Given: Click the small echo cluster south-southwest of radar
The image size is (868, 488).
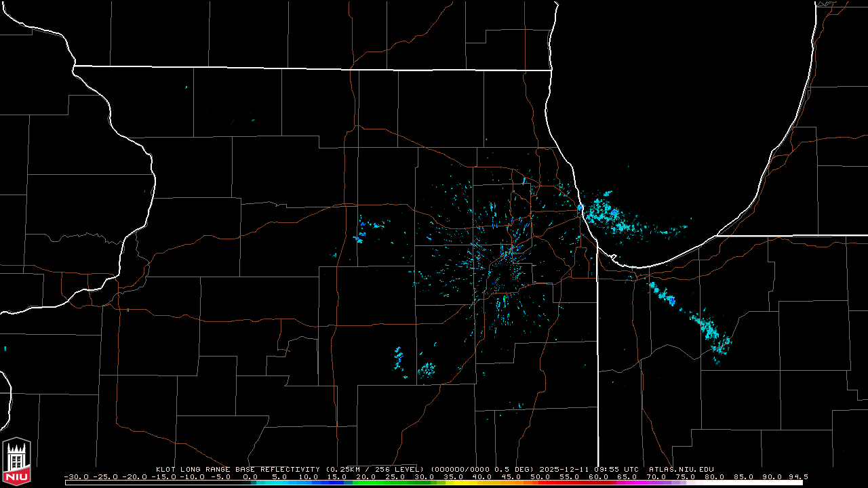Looking at the screenshot, I should coord(427,369).
